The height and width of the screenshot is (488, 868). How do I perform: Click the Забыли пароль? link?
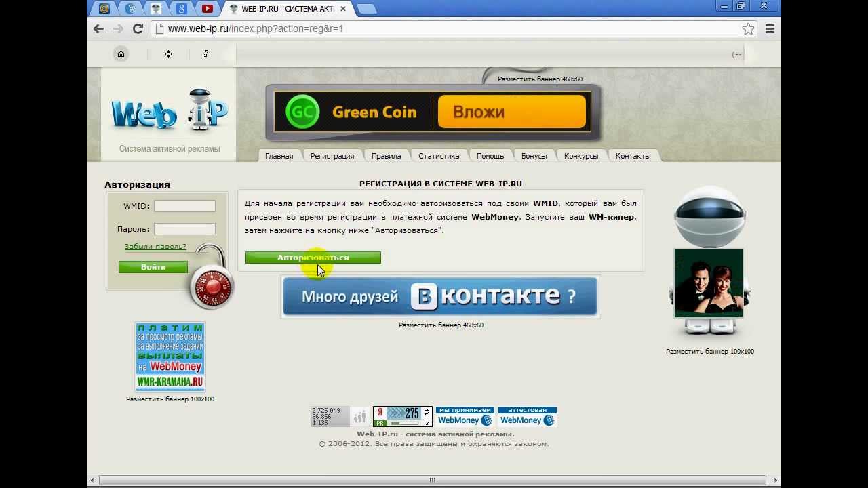pyautogui.click(x=155, y=247)
